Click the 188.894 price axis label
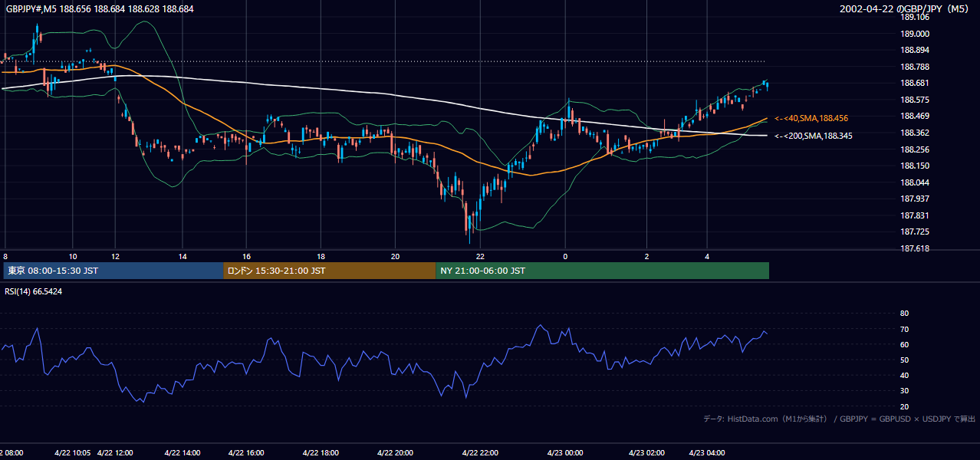This screenshot has width=980, height=460. [914, 51]
